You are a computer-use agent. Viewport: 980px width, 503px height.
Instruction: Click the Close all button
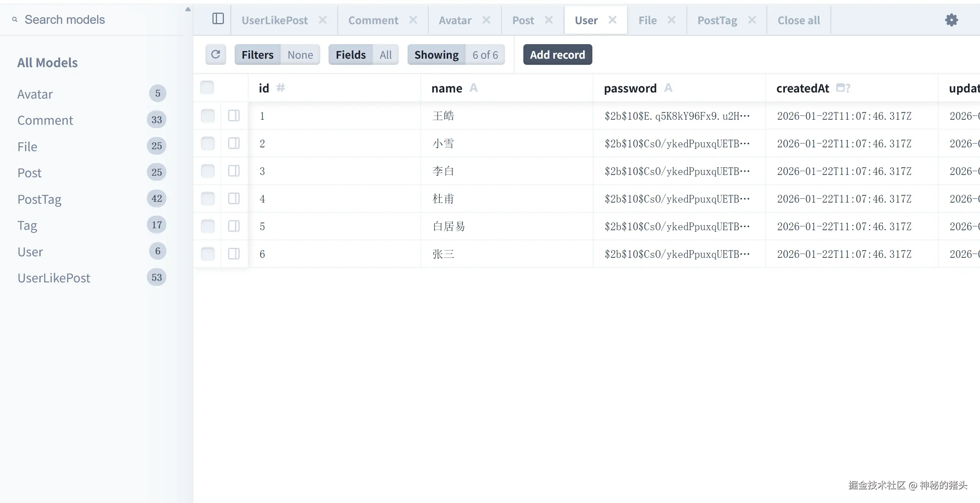click(799, 20)
